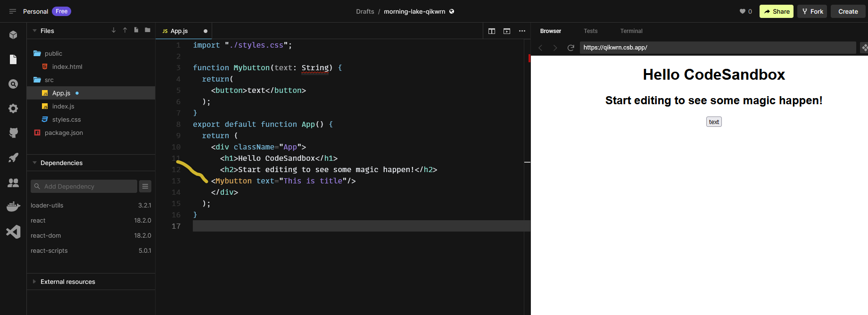Expand the External resources section
This screenshot has width=868, height=315.
pyautogui.click(x=34, y=282)
